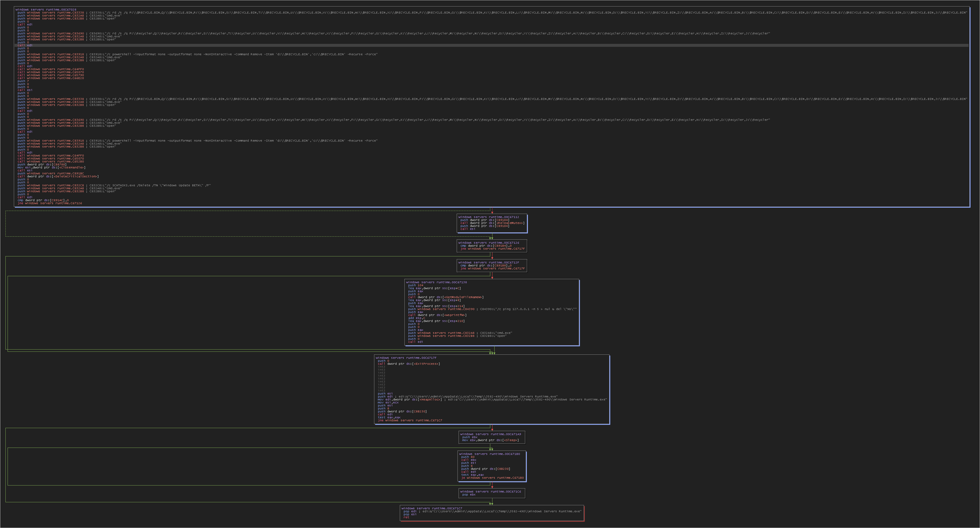Select block header 'runtime.00C671C6'
980x528 pixels.
click(x=490, y=491)
